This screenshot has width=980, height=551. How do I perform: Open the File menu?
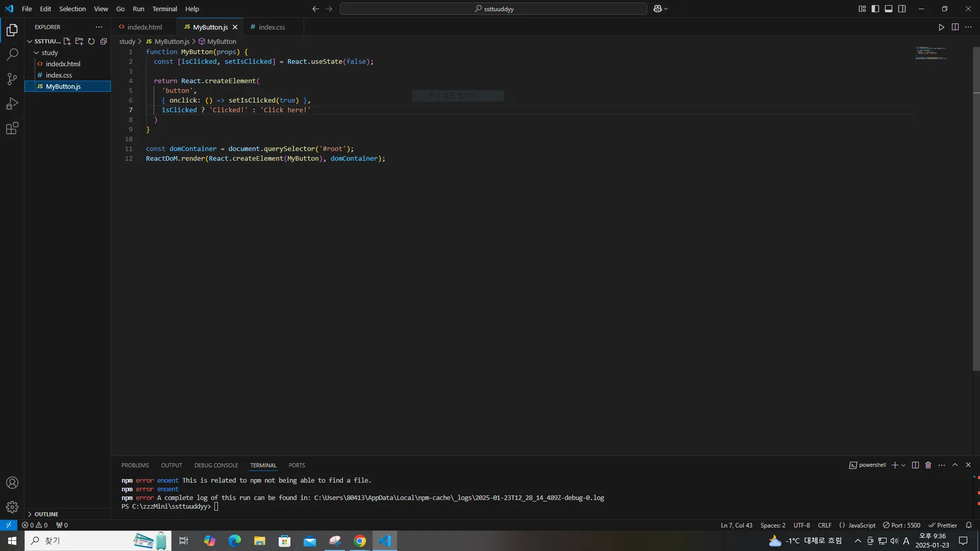pyautogui.click(x=27, y=9)
